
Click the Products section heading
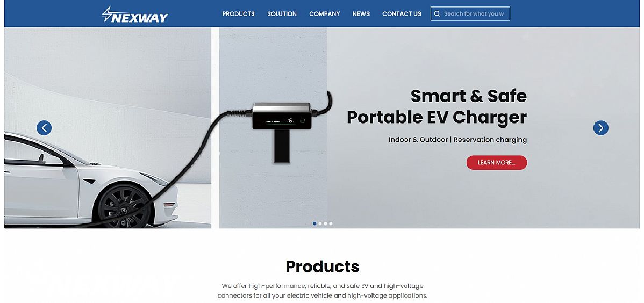point(323,266)
